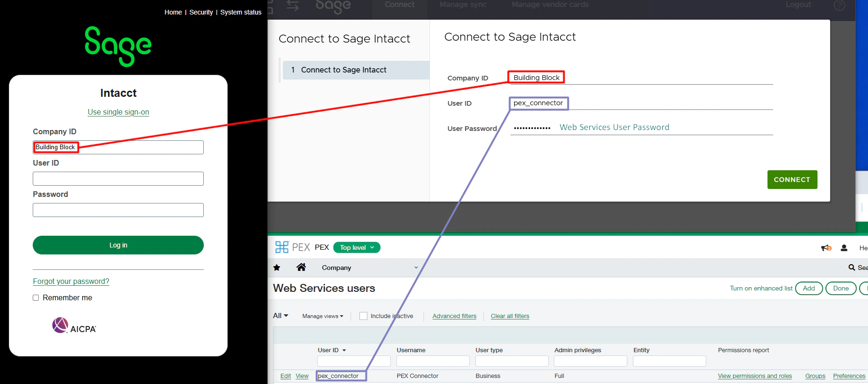The height and width of the screenshot is (384, 868).
Task: Click the Done button
Action: pyautogui.click(x=841, y=289)
